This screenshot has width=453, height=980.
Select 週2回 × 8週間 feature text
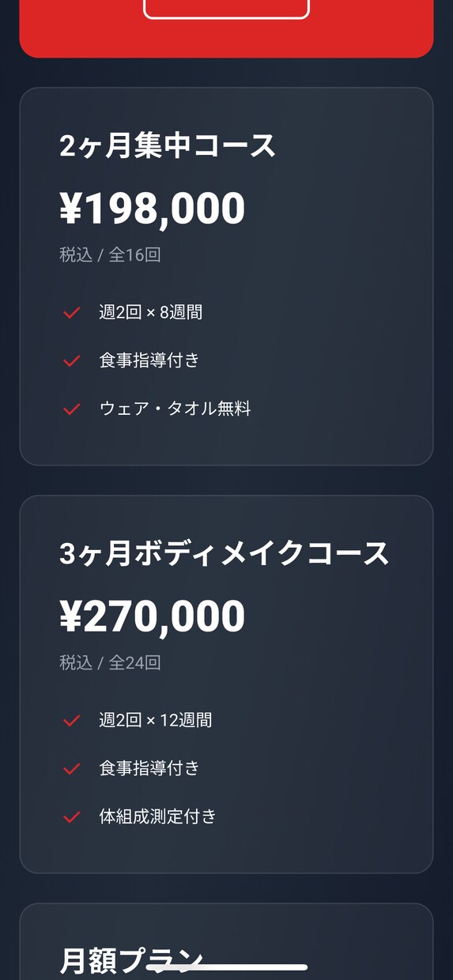151,313
